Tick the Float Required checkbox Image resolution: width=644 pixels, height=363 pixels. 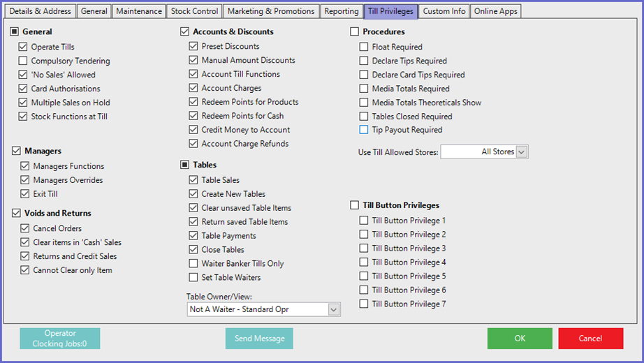pyautogui.click(x=364, y=47)
